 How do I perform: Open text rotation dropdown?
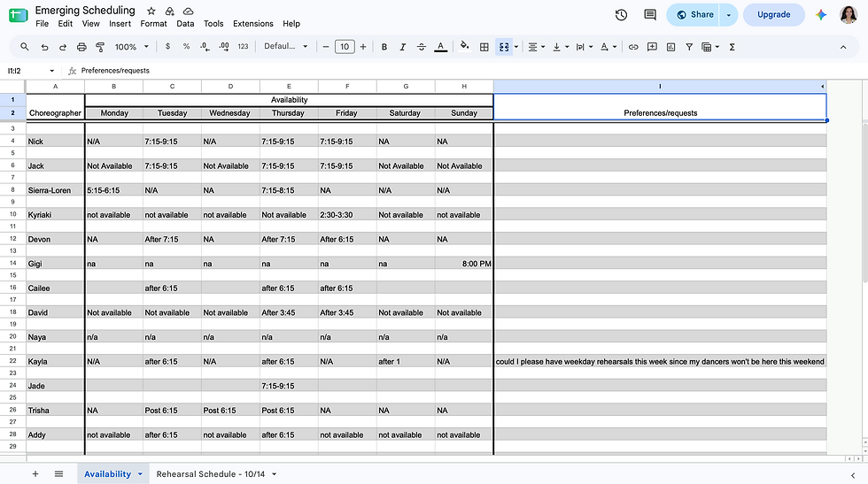[x=608, y=47]
